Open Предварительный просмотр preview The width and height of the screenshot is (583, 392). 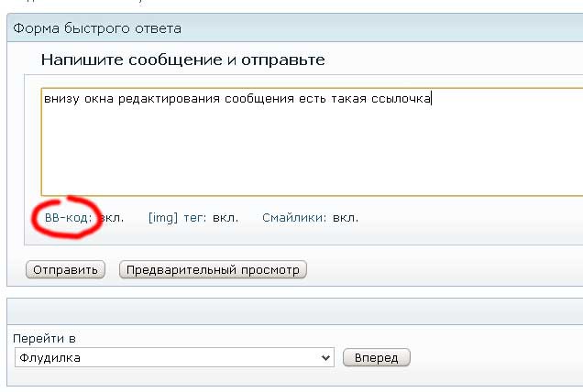(x=213, y=270)
